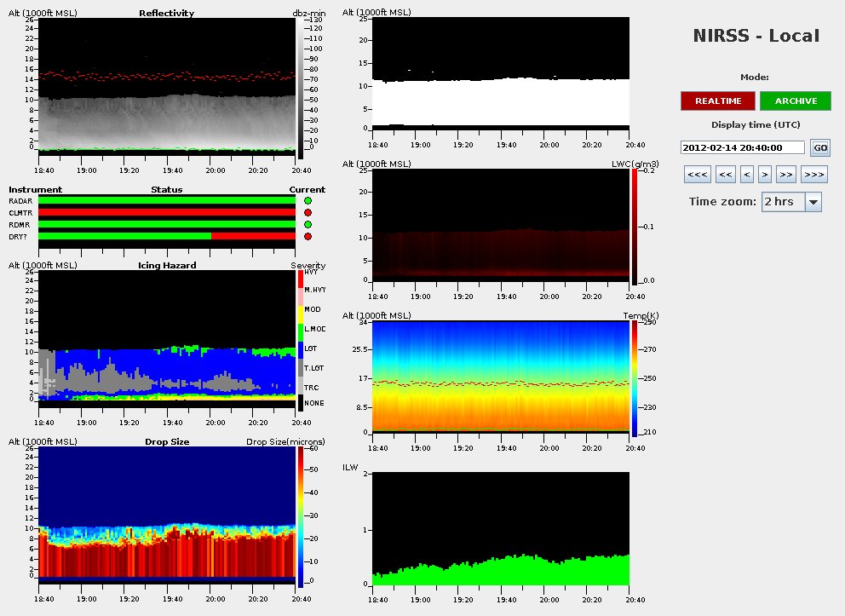
Task: Step forward using the >> button
Action: [x=786, y=175]
